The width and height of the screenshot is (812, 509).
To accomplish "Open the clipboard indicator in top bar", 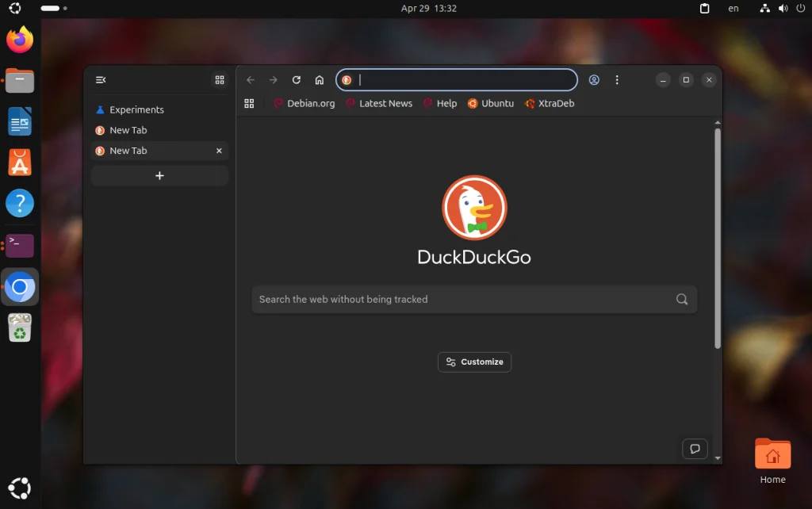I will (x=704, y=8).
